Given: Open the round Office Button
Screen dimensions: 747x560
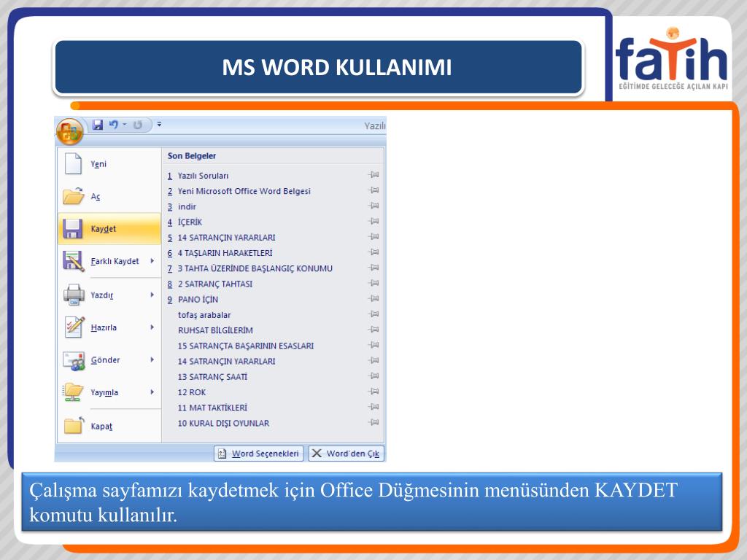Looking at the screenshot, I should [x=69, y=131].
